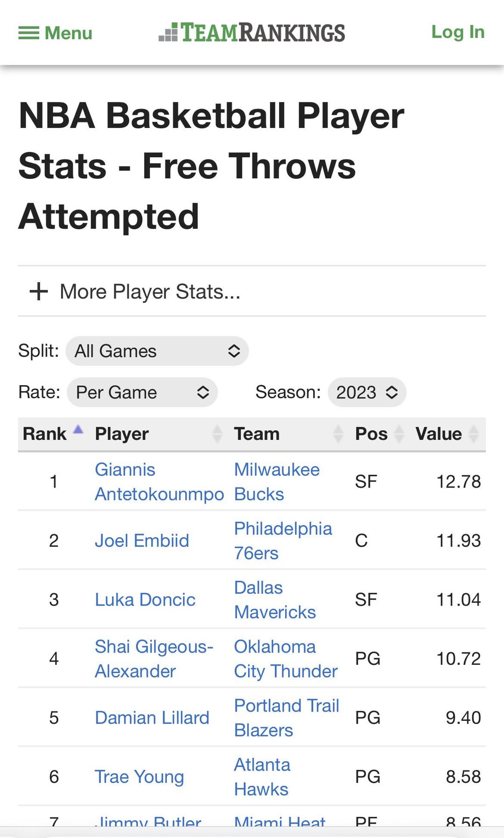Click the Player column sort arrows
This screenshot has height=838, width=504.
coord(217,434)
